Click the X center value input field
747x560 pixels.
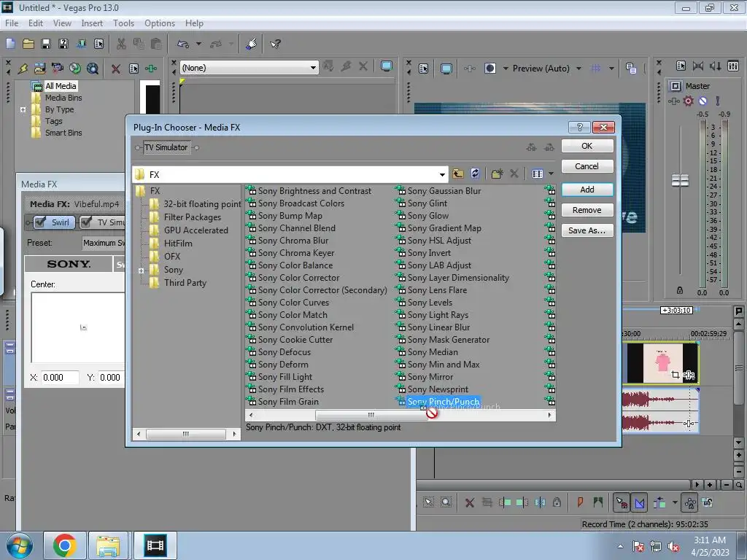pos(60,378)
